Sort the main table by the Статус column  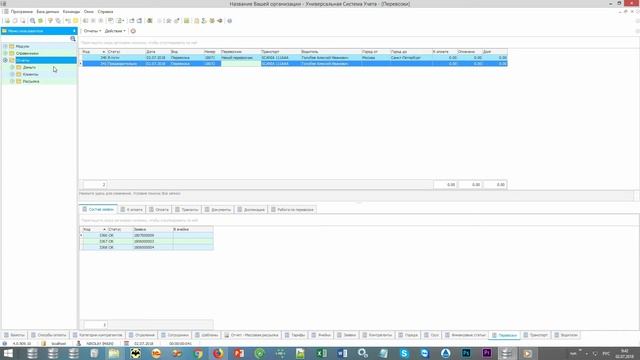[x=126, y=52]
